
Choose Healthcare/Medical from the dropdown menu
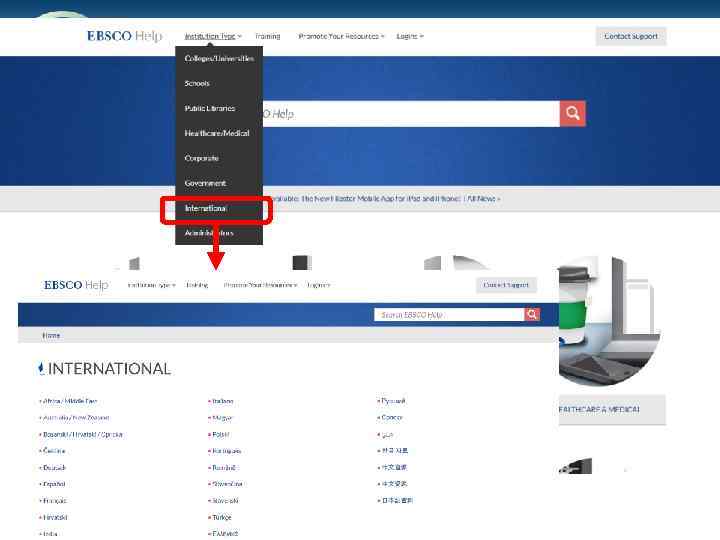pyautogui.click(x=219, y=133)
